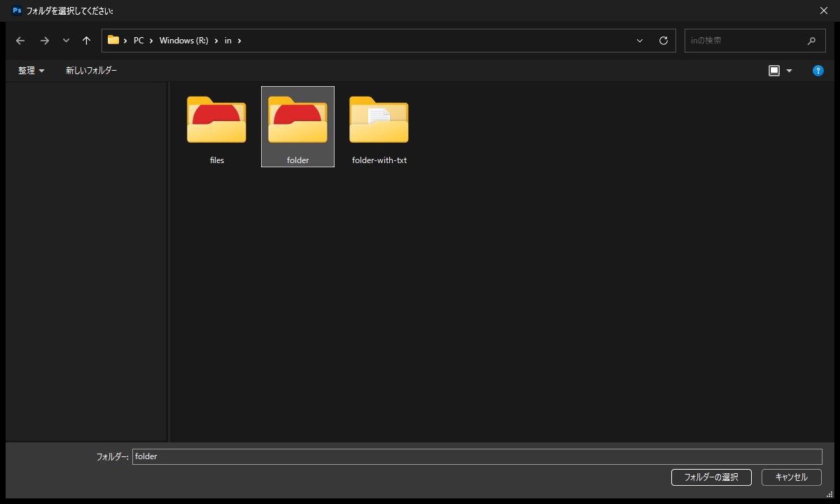Viewport: 840px width, 504px height.
Task: Go up one folder level
Action: (86, 41)
